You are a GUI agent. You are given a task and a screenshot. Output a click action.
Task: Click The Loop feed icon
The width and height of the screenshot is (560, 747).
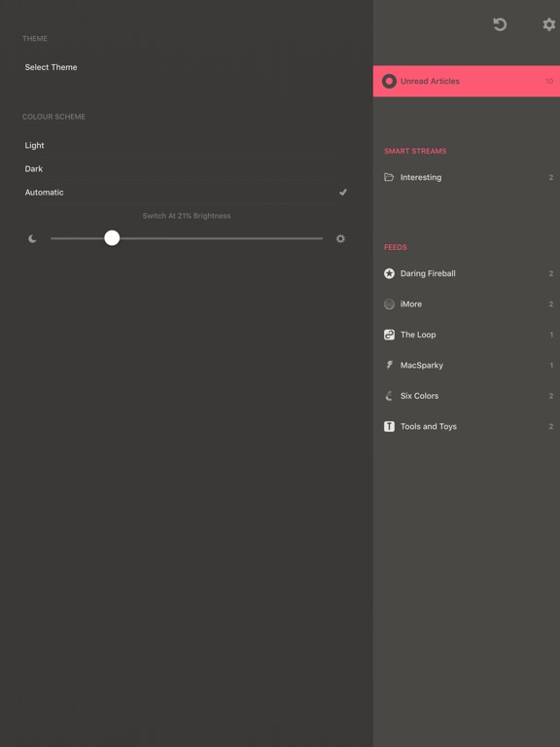(389, 335)
